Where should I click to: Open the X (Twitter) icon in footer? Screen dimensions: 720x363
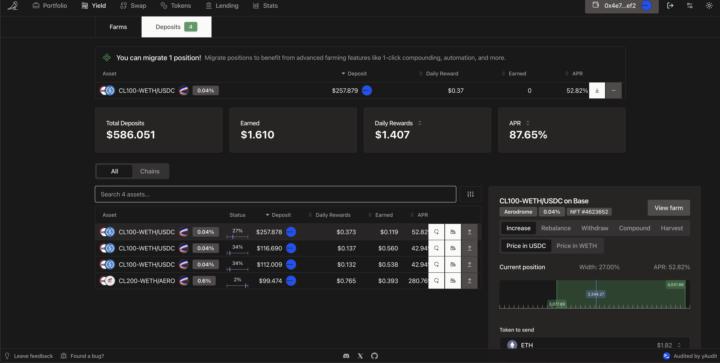(360, 356)
